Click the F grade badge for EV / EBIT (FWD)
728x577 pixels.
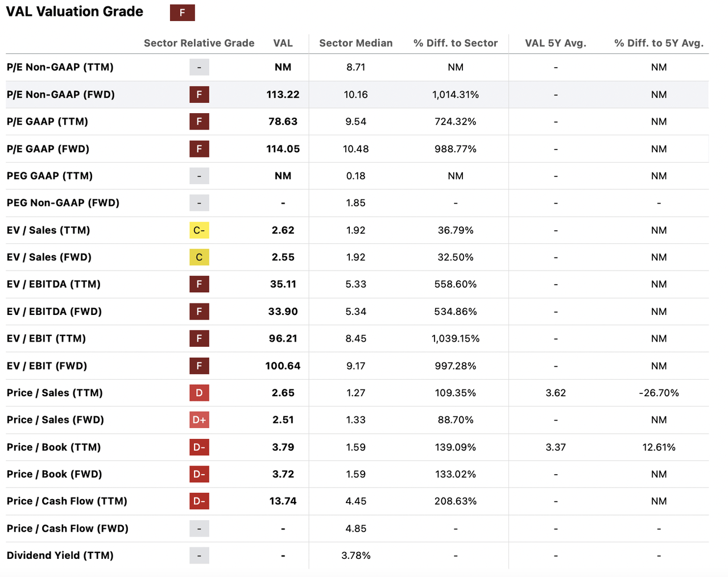coord(199,366)
